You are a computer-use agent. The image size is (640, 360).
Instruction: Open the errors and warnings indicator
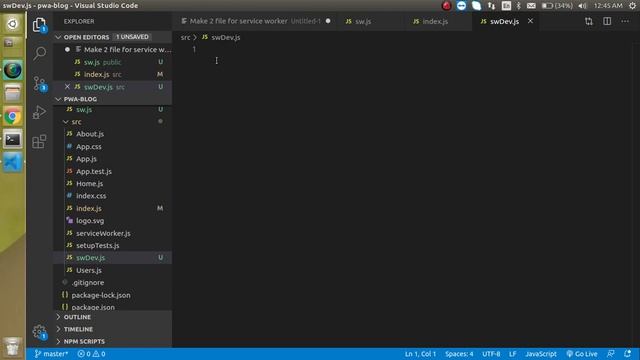[91, 354]
